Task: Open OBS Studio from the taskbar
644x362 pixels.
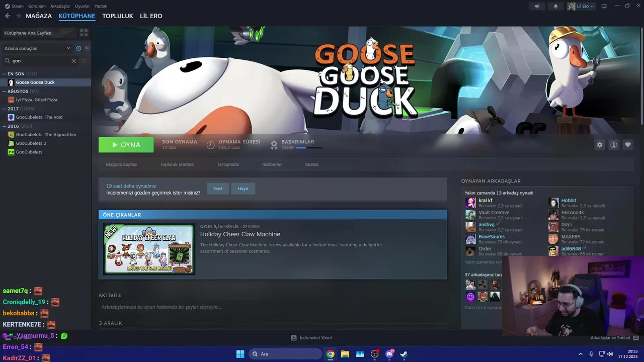Action: [x=374, y=354]
